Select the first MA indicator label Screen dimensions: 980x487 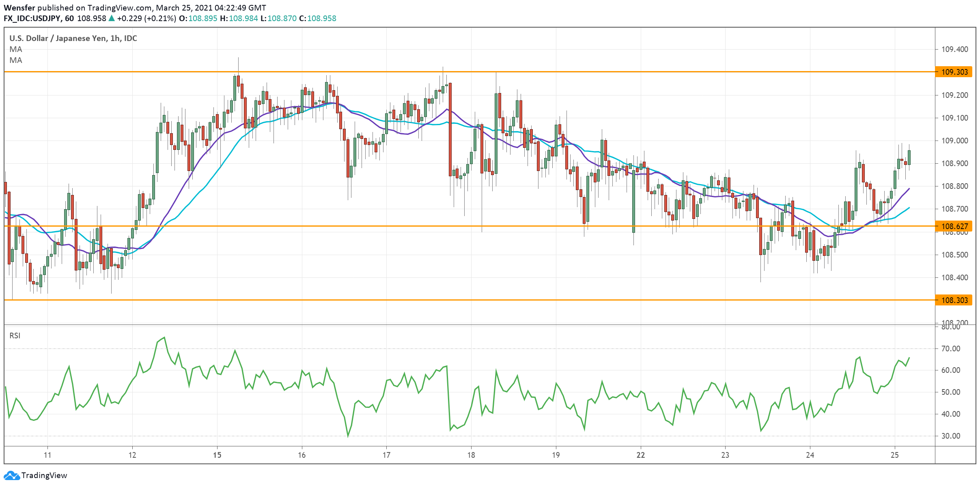pyautogui.click(x=16, y=49)
